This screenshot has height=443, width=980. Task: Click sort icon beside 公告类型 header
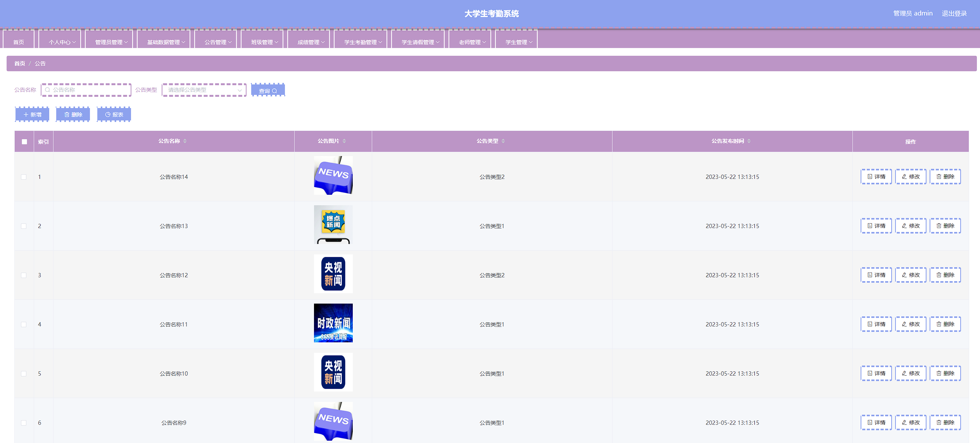(x=503, y=141)
